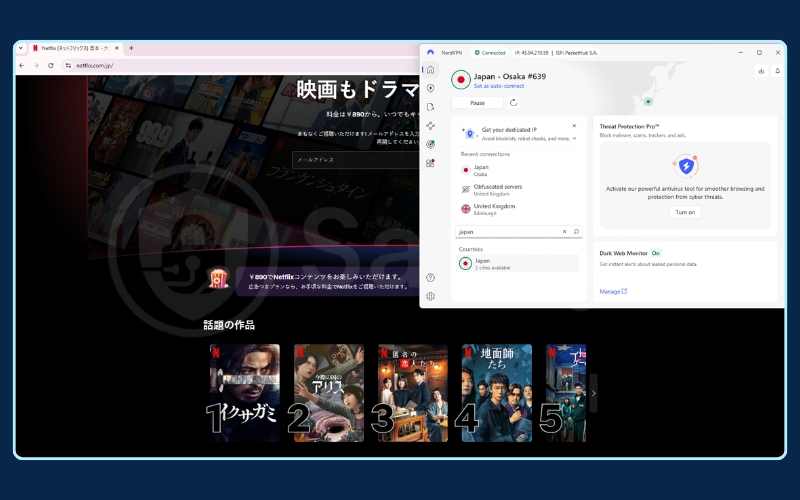
Task: Close the Netflix browser tab
Action: [117, 48]
